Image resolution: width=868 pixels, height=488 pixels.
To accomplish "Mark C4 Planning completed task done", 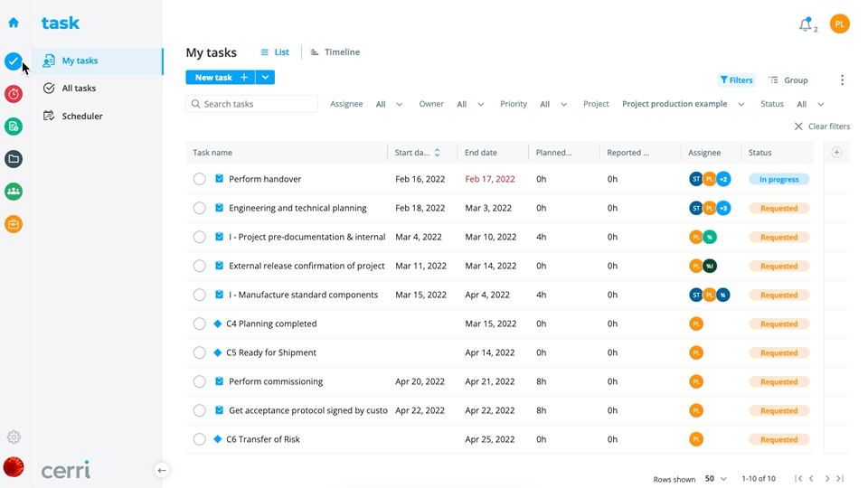I will (x=199, y=324).
